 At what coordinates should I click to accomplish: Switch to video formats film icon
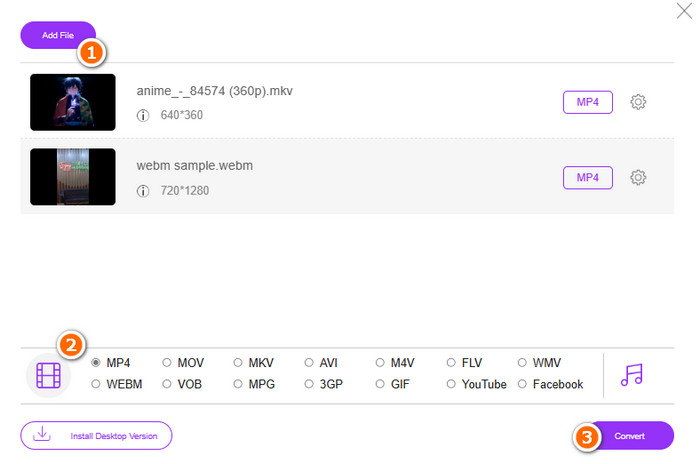[48, 375]
